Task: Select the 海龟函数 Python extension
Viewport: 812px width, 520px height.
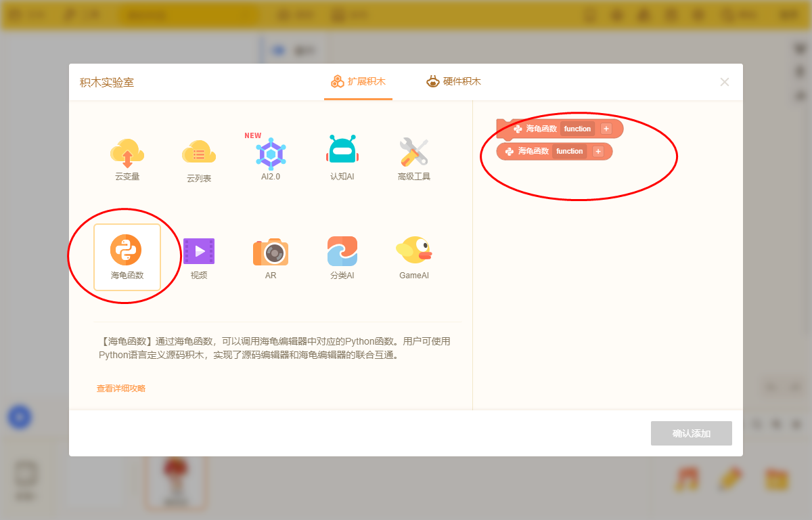Action: (127, 257)
